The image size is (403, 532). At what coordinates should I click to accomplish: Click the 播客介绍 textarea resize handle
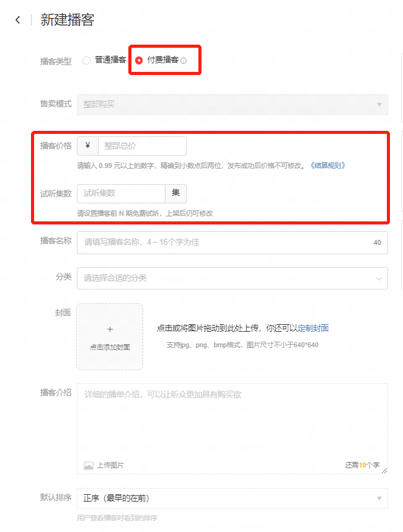(x=384, y=471)
